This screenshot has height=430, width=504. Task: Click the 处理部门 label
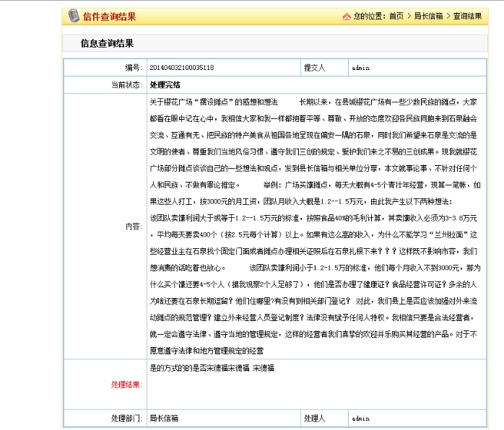point(126,418)
